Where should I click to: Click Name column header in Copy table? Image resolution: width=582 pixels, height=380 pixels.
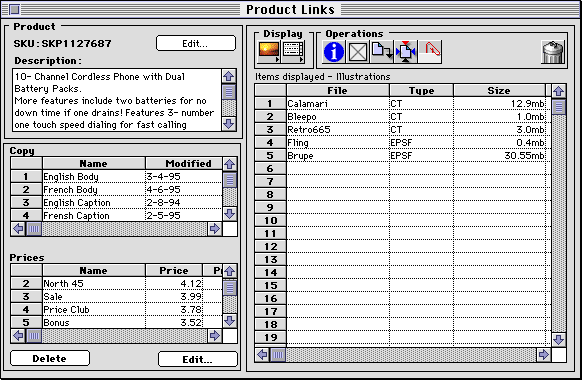coord(94,164)
